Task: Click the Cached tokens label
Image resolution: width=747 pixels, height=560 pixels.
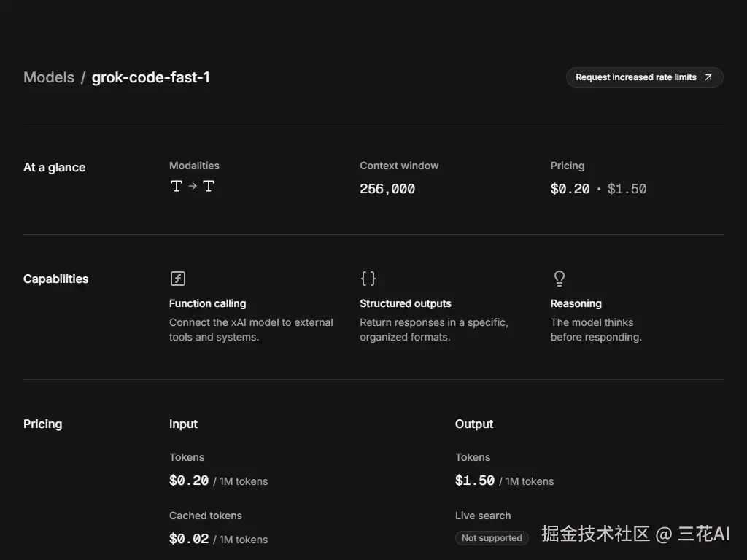Action: pos(205,516)
